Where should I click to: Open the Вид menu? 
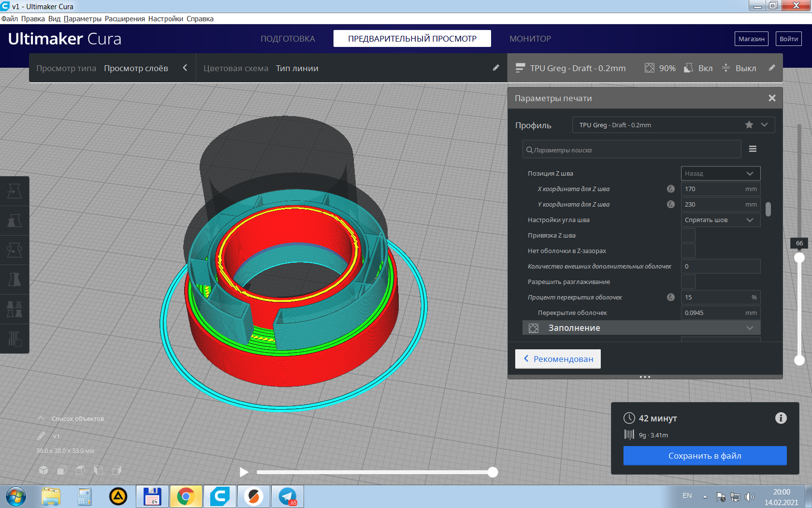point(54,19)
